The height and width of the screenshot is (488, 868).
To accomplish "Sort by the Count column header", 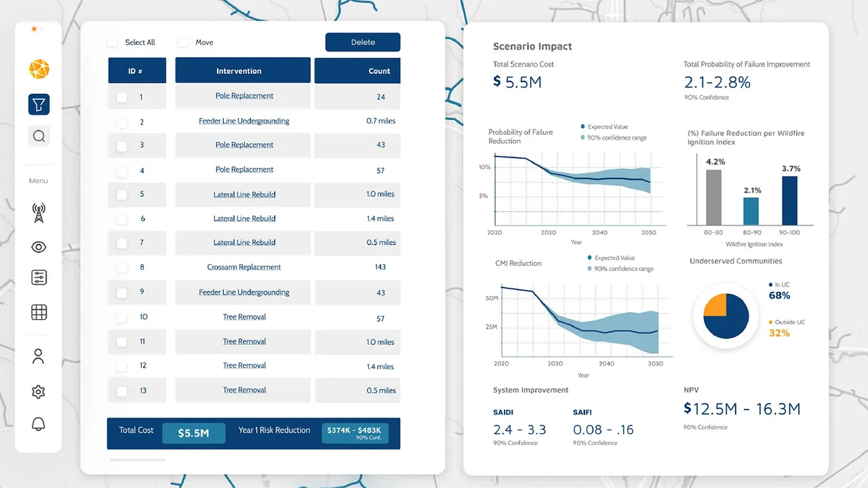I will coord(357,71).
